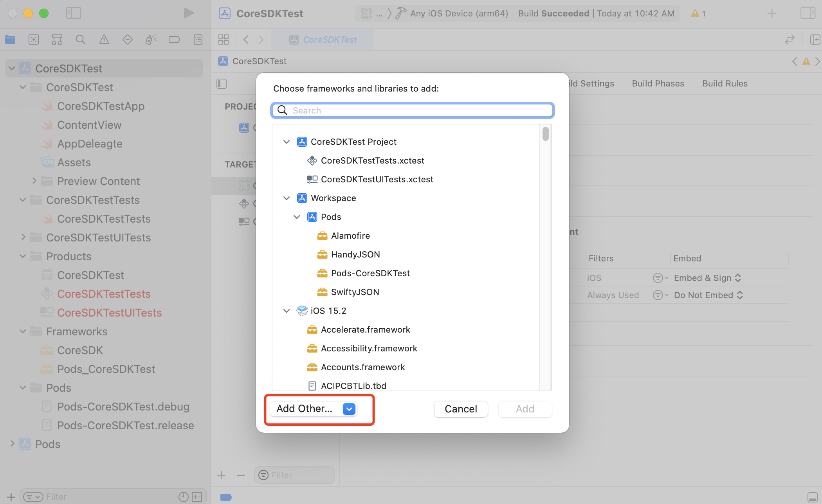Viewport: 822px width, 504px height.
Task: Open the Add Other dropdown arrow
Action: 349,409
